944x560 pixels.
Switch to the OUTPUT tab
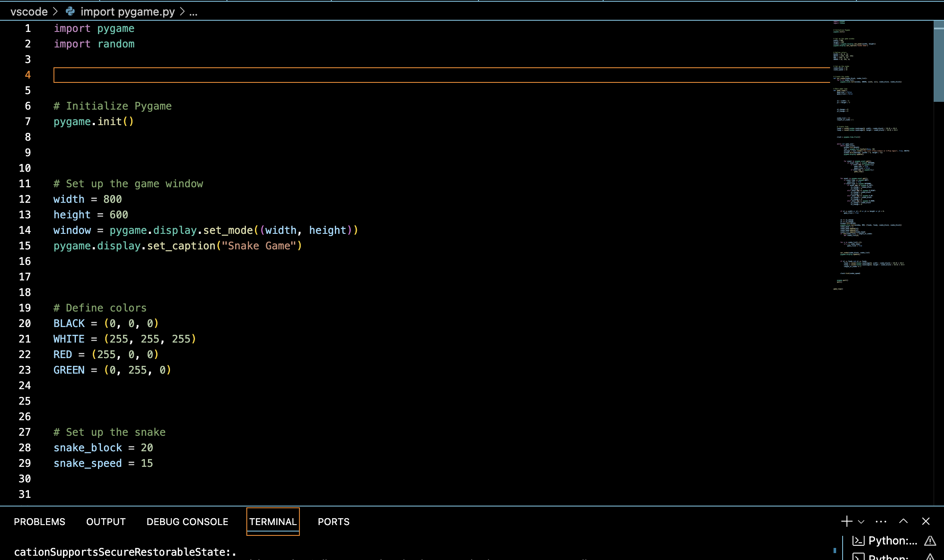tap(106, 522)
